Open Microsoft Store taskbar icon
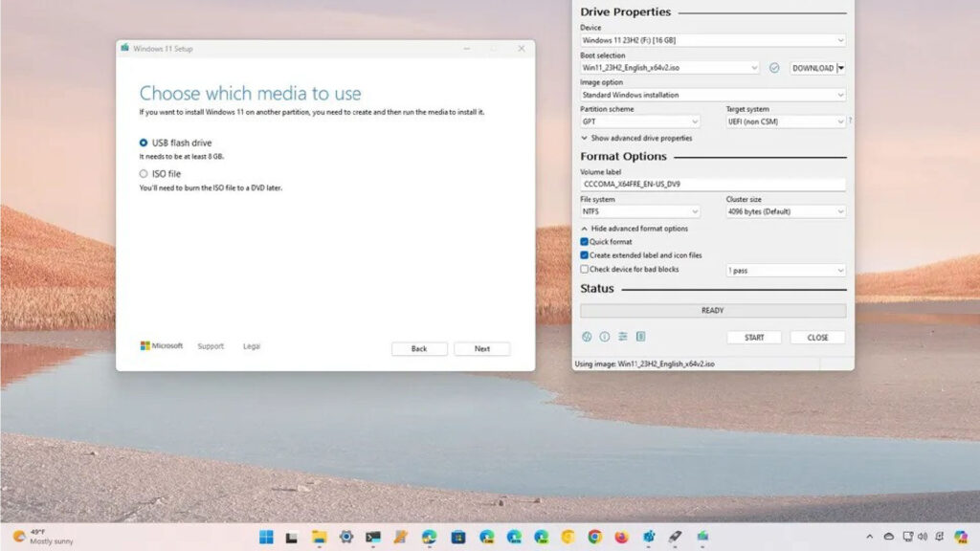This screenshot has width=980, height=551. pos(458,538)
